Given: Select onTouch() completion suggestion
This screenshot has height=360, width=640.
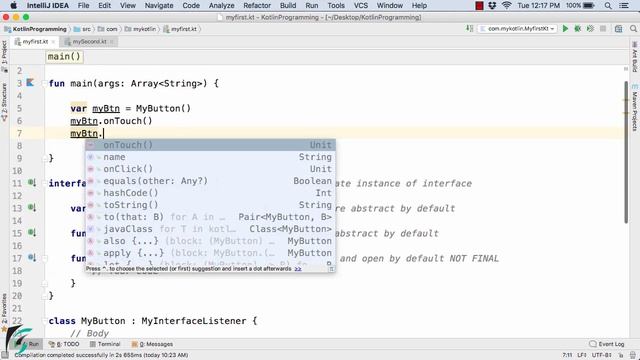Looking at the screenshot, I should click(210, 145).
